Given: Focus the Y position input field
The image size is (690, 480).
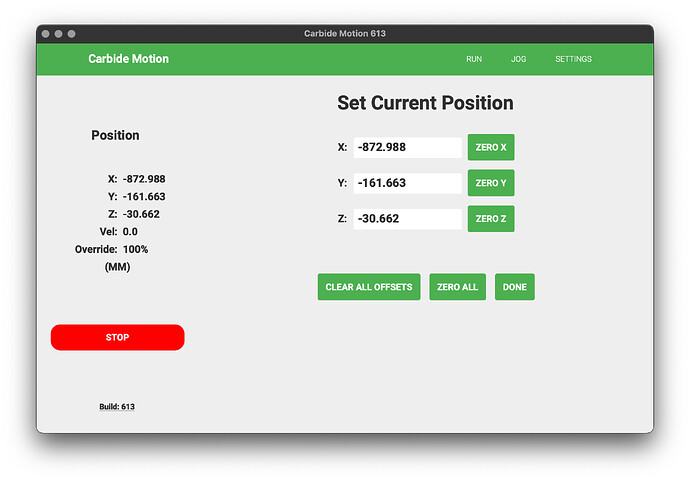Looking at the screenshot, I should coord(407,183).
